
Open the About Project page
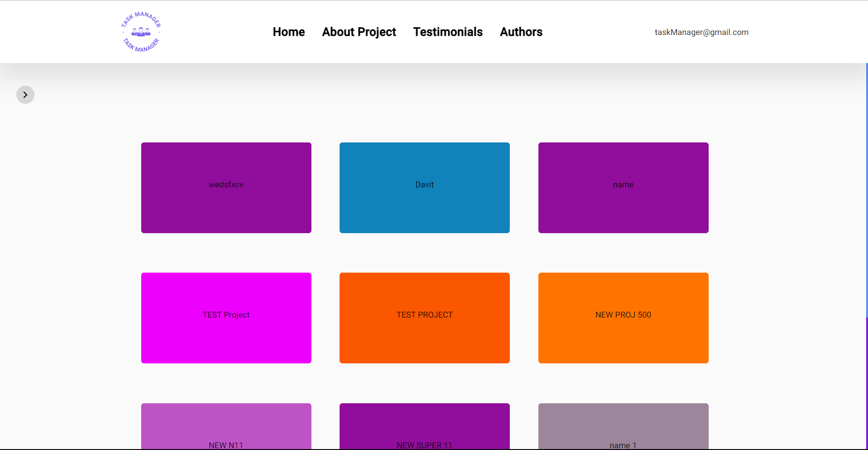click(x=359, y=32)
